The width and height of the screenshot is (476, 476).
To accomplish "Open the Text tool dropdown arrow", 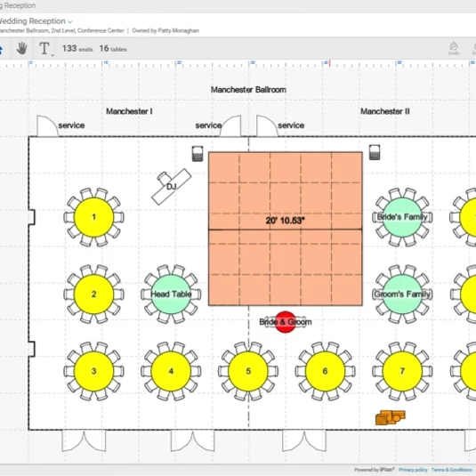I will [52, 55].
